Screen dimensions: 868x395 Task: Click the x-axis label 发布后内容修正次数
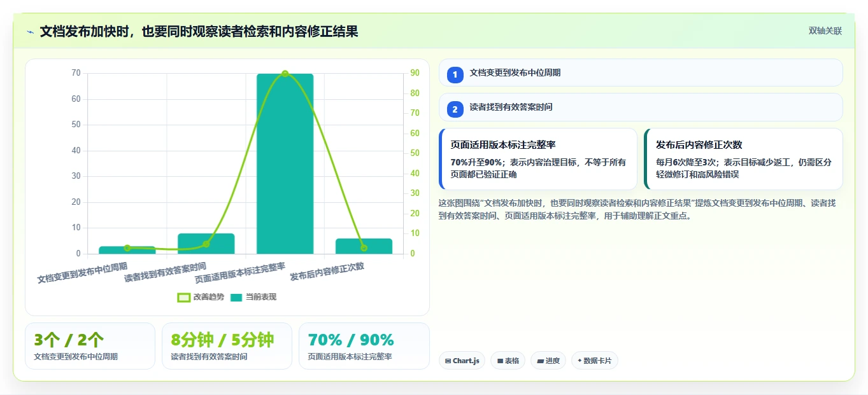tap(327, 272)
